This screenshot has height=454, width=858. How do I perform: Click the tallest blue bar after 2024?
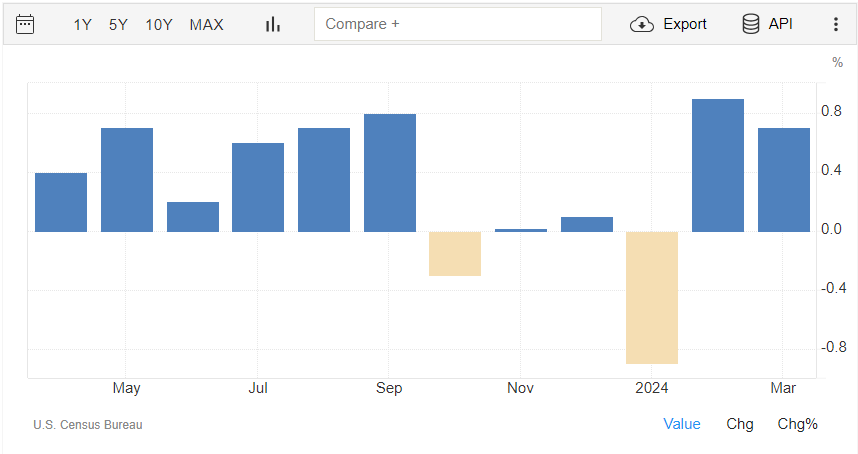718,165
